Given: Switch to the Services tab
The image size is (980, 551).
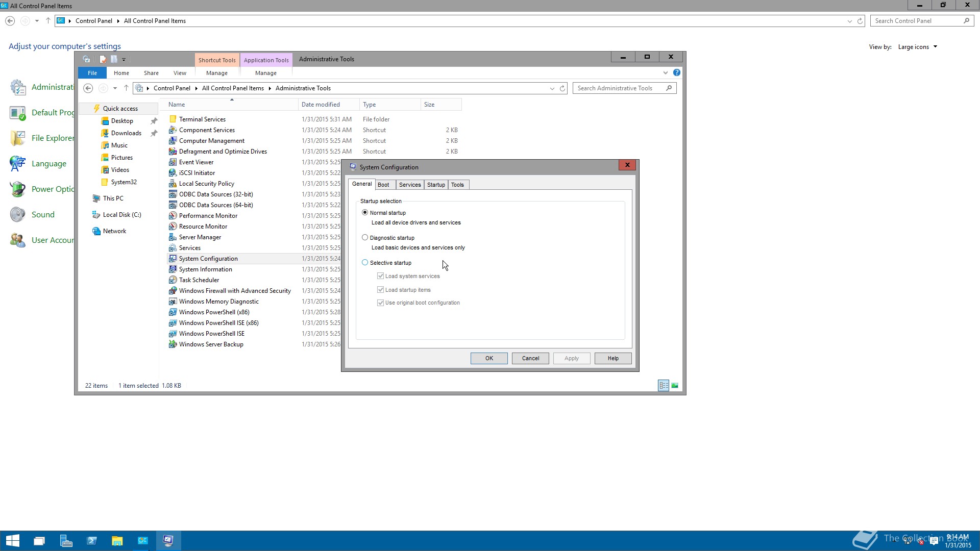Looking at the screenshot, I should point(410,185).
